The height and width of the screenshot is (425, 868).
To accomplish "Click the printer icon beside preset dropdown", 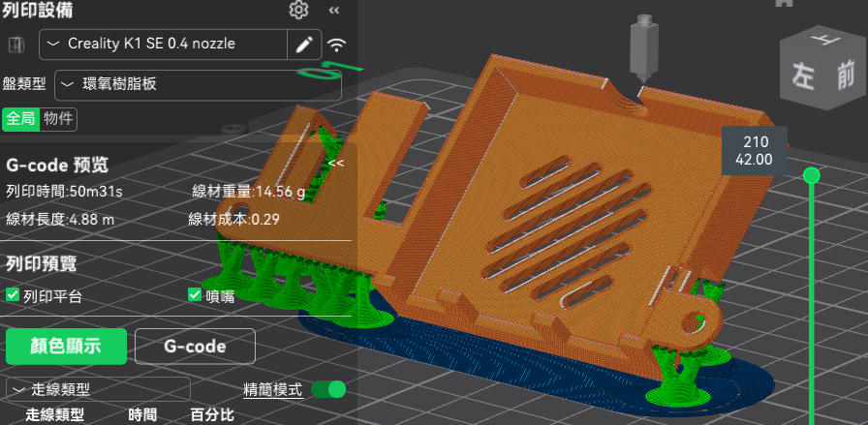I will pyautogui.click(x=16, y=45).
